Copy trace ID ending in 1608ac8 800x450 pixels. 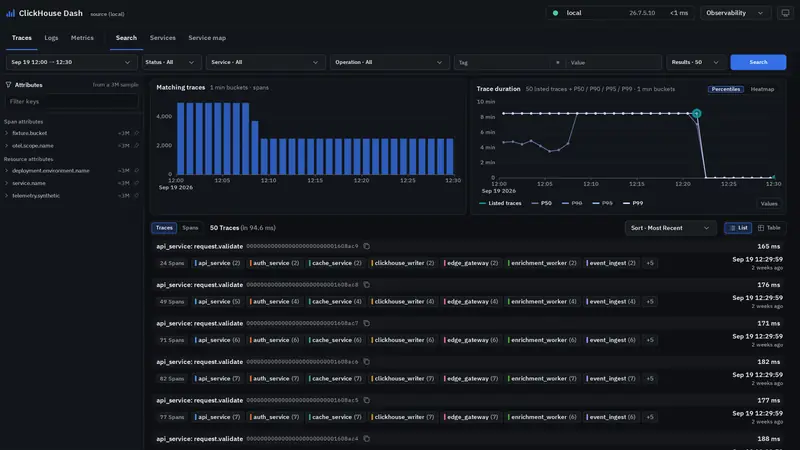point(366,285)
